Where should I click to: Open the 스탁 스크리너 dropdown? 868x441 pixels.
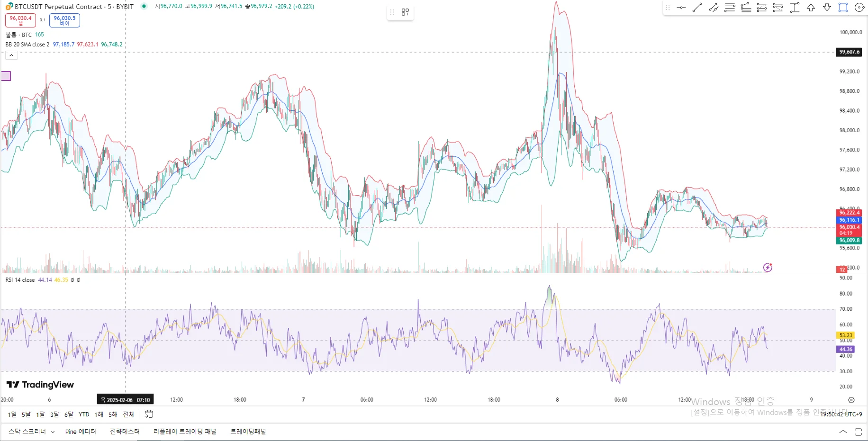tap(32, 432)
